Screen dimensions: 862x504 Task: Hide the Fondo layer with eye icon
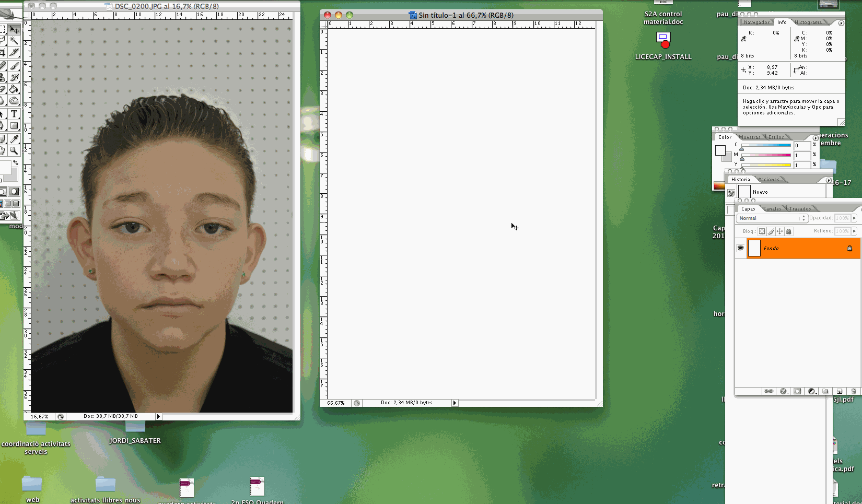[740, 248]
